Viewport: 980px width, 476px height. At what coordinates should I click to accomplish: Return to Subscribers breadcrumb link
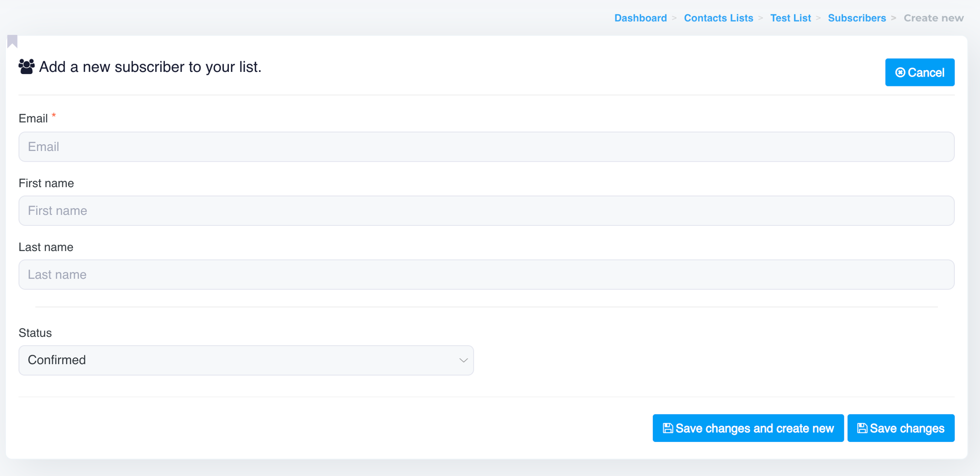pos(857,18)
